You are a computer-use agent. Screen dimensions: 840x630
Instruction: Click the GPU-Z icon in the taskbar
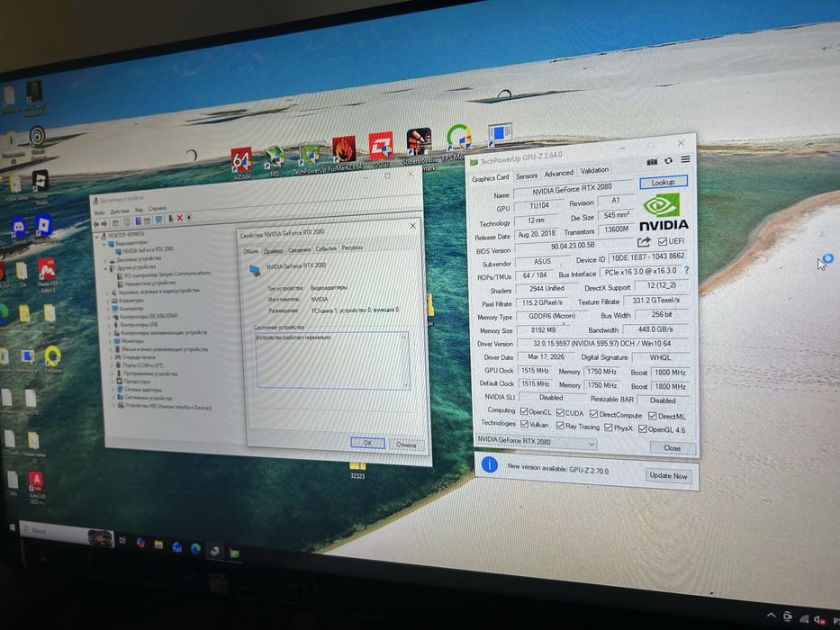pos(235,552)
